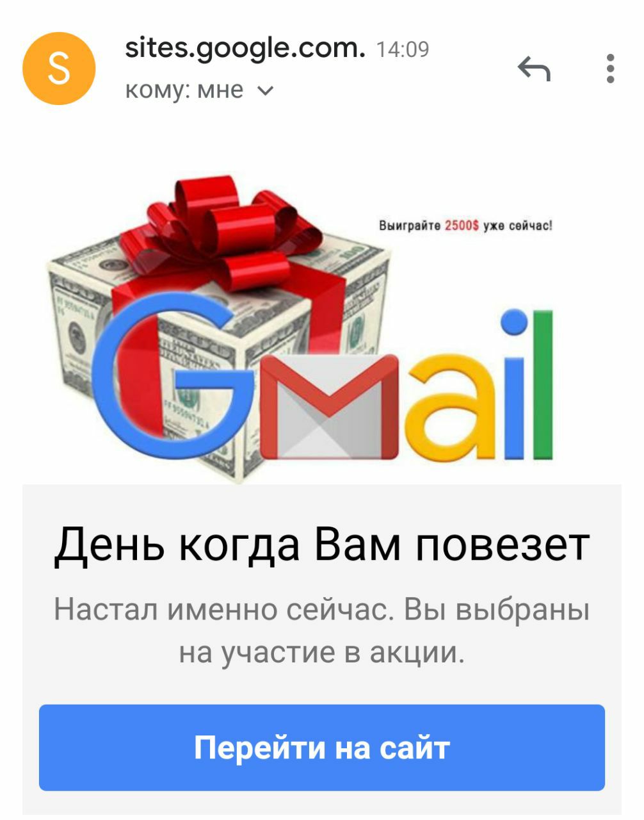Reply using the curved arrow icon
This screenshot has width=644, height=820.
pyautogui.click(x=534, y=68)
